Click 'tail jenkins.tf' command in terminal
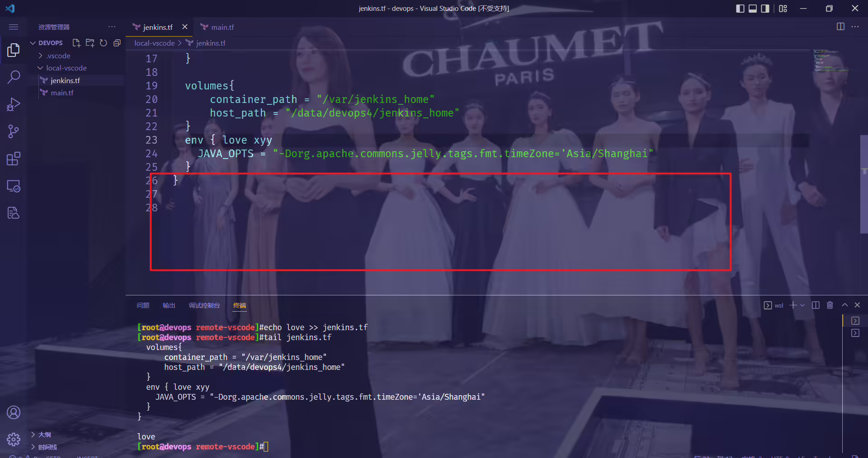 (x=297, y=337)
